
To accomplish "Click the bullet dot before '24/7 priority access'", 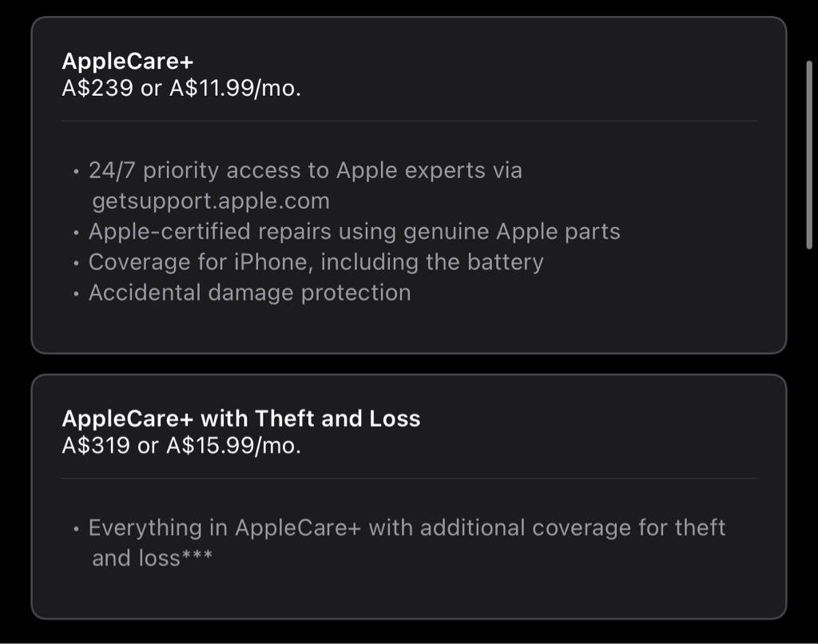I will click(77, 173).
